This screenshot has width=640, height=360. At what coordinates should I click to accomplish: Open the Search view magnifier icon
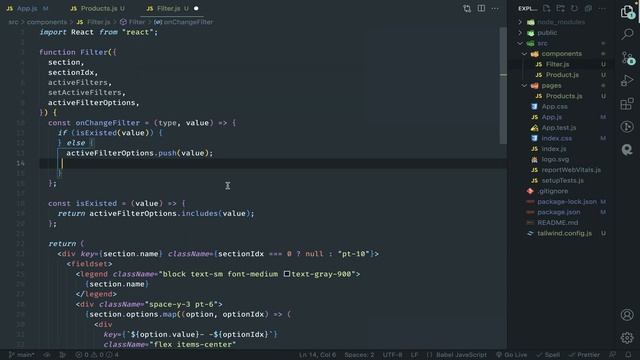click(627, 34)
